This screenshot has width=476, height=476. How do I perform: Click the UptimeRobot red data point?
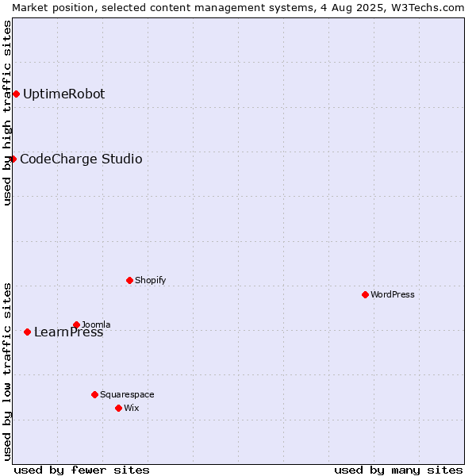(17, 94)
